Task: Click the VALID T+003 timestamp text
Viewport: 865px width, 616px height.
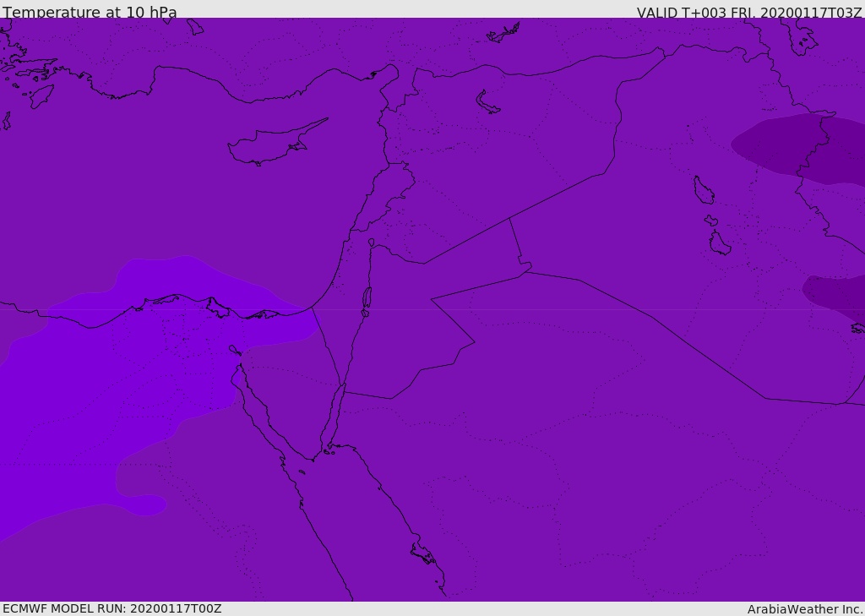Action: pyautogui.click(x=748, y=13)
